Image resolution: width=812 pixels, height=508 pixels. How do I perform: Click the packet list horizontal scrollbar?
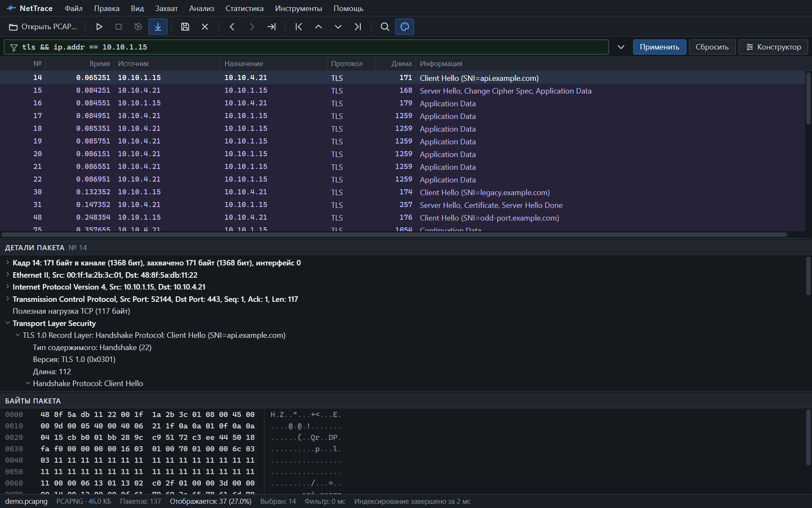point(394,235)
